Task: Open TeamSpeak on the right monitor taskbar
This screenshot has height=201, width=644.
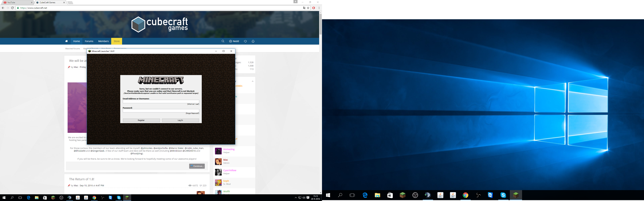Action: click(x=427, y=195)
